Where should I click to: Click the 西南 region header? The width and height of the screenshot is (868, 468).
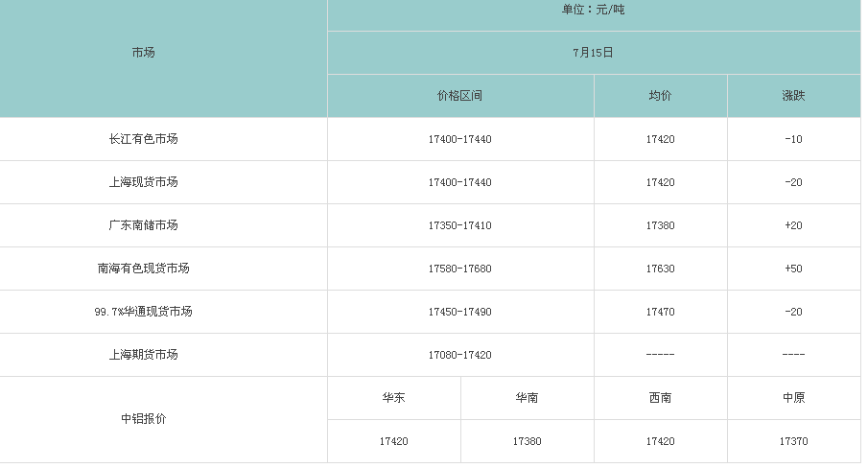[660, 398]
